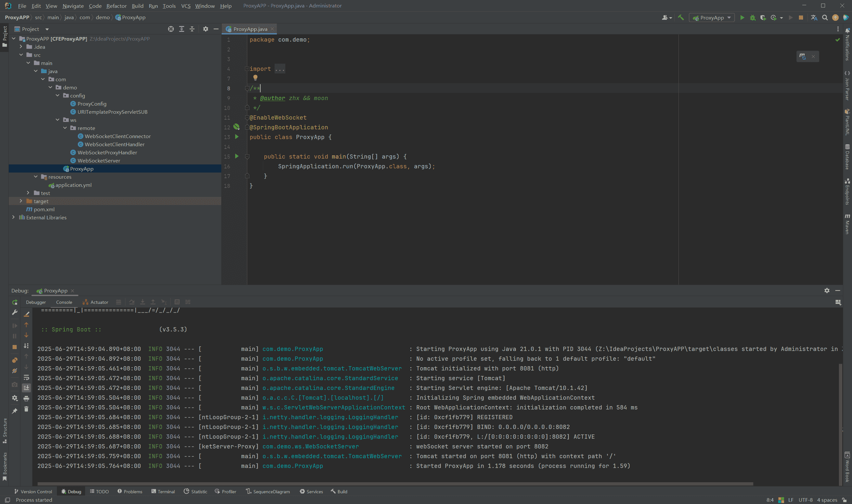Open the Problems tool window
852x504 pixels.
130,491
